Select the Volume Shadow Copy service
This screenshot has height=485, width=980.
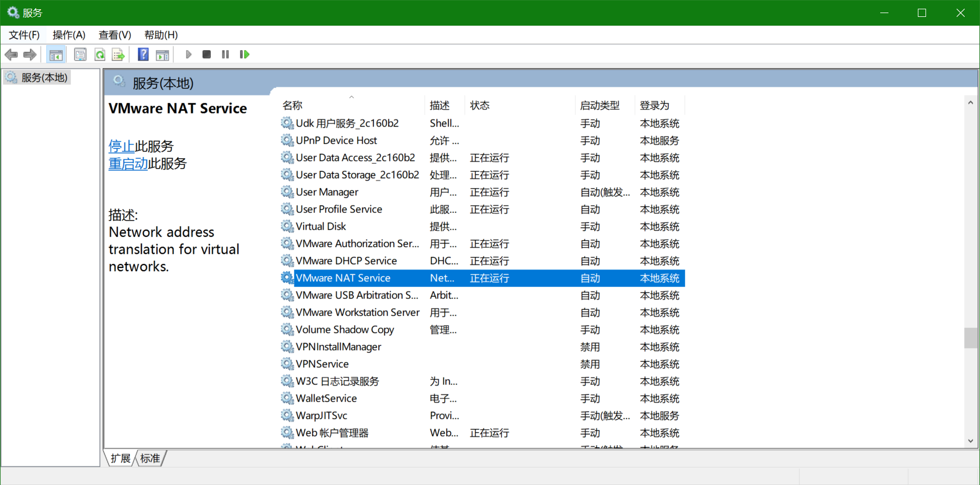click(482, 330)
